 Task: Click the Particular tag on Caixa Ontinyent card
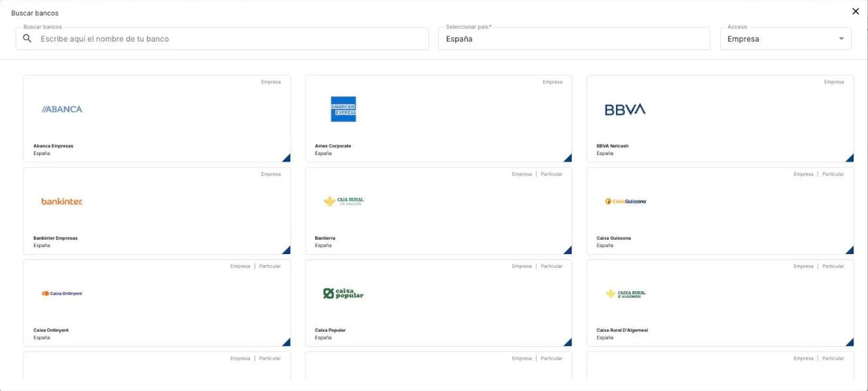pos(270,266)
